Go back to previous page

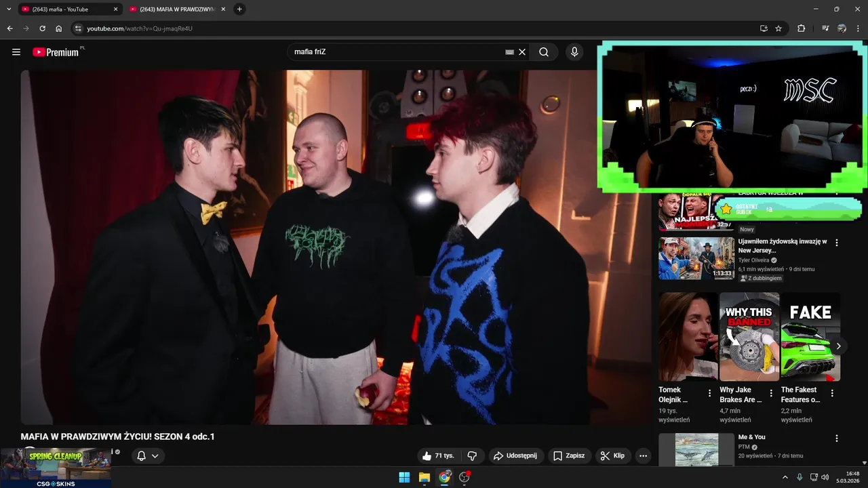tap(9, 28)
